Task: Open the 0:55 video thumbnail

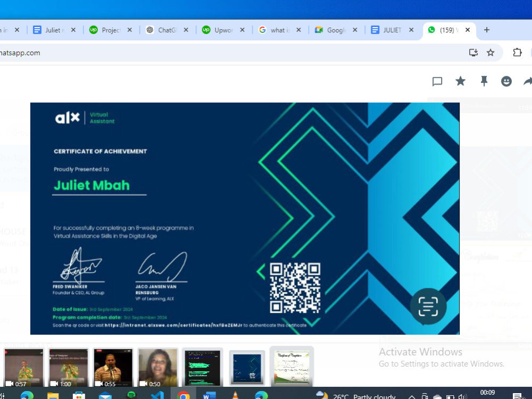Action: point(113,368)
